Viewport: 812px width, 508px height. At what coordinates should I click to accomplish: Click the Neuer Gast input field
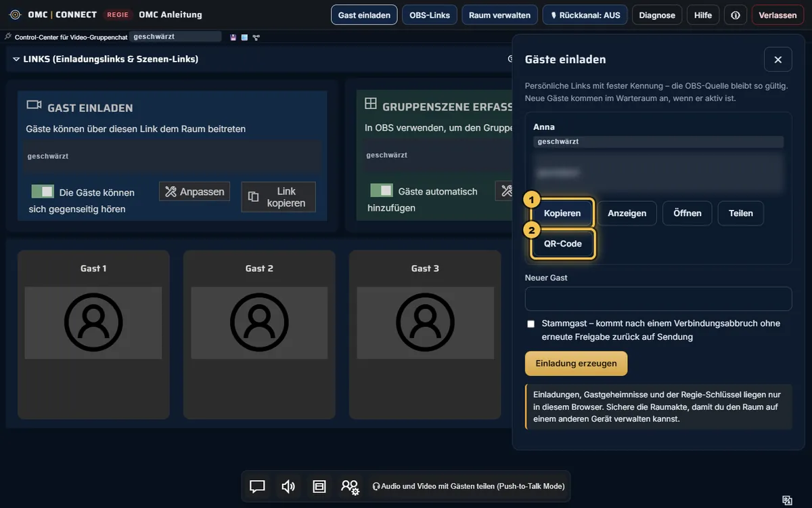tap(658, 299)
